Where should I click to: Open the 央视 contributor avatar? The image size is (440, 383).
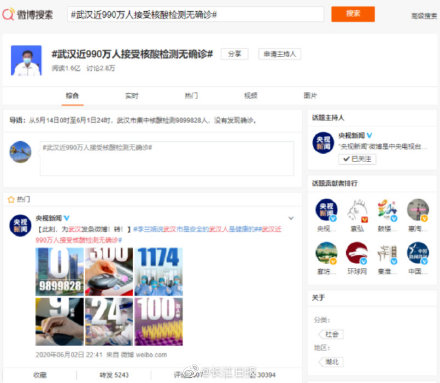point(326,210)
